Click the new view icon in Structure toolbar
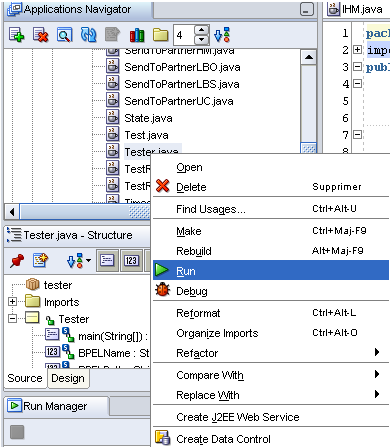Screen dimensions: 390x447 (40, 260)
